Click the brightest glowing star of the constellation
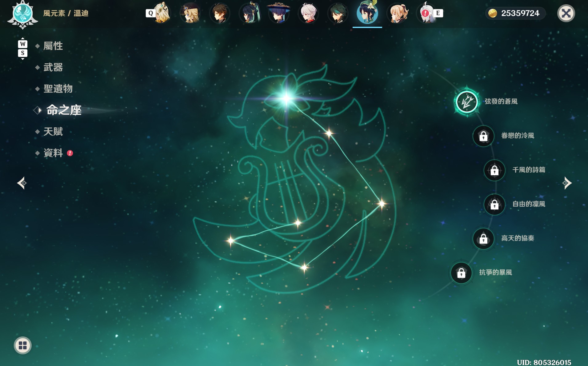The width and height of the screenshot is (588, 366). tap(286, 98)
